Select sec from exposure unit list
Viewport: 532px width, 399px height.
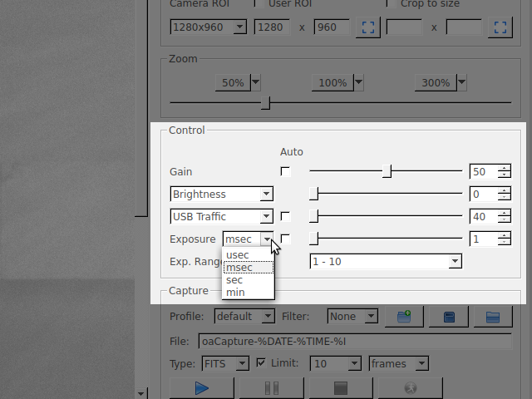248,280
